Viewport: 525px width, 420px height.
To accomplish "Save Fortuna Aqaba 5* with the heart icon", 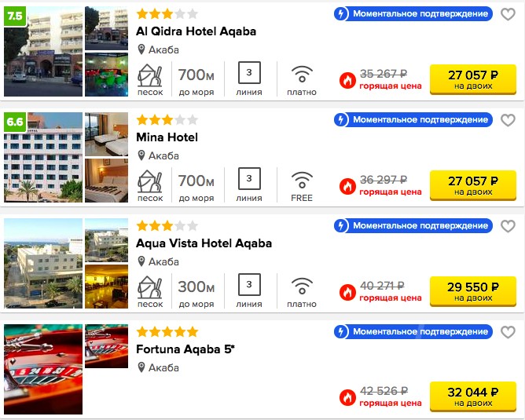I will pyautogui.click(x=508, y=332).
